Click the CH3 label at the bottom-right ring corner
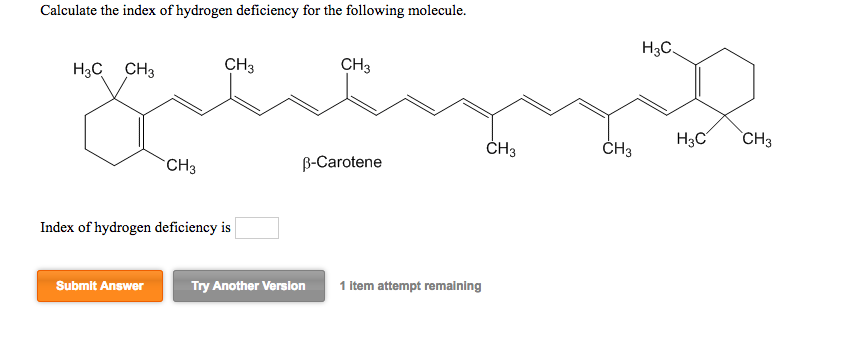Viewport: 853px width, 362px height. tap(757, 140)
